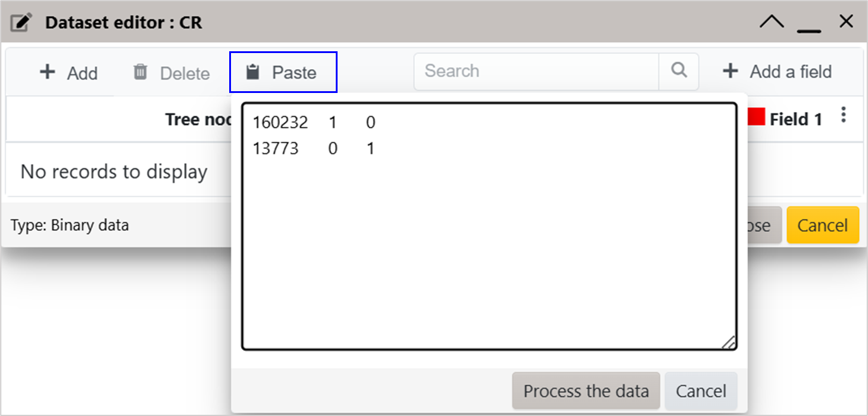
Task: Click the text area resize grip
Action: click(x=729, y=342)
